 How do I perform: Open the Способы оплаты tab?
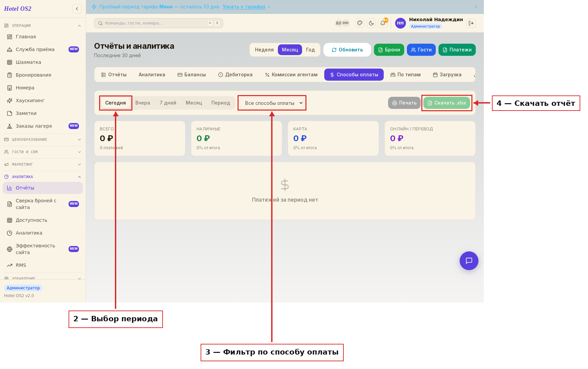[x=354, y=75]
